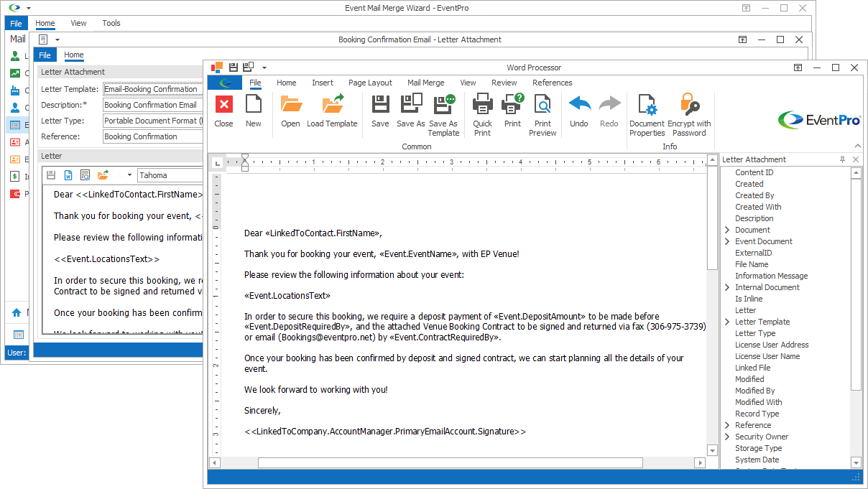Select 'File Name' in field list
The height and width of the screenshot is (489, 868).
coord(752,264)
